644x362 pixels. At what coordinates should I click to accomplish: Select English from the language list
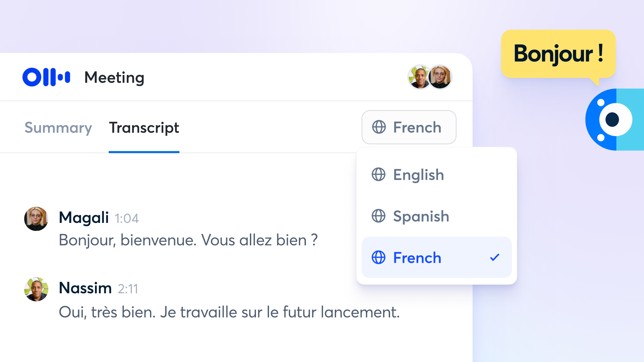pyautogui.click(x=419, y=175)
